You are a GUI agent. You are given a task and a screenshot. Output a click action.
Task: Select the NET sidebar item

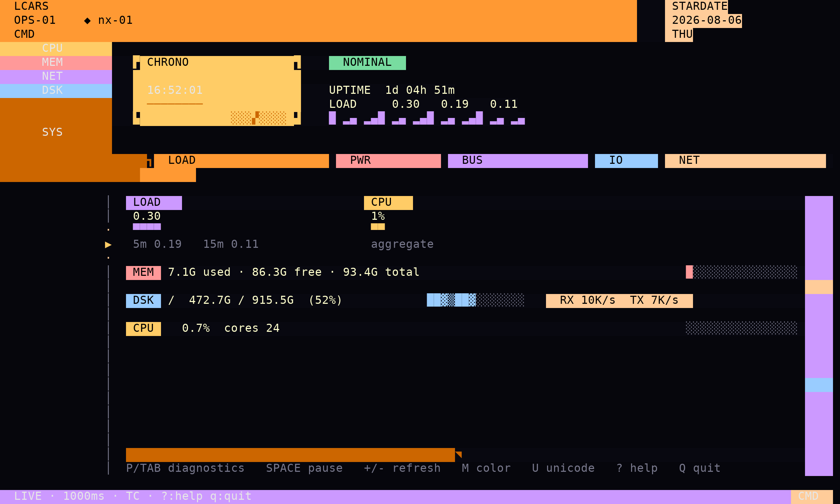tap(56, 77)
